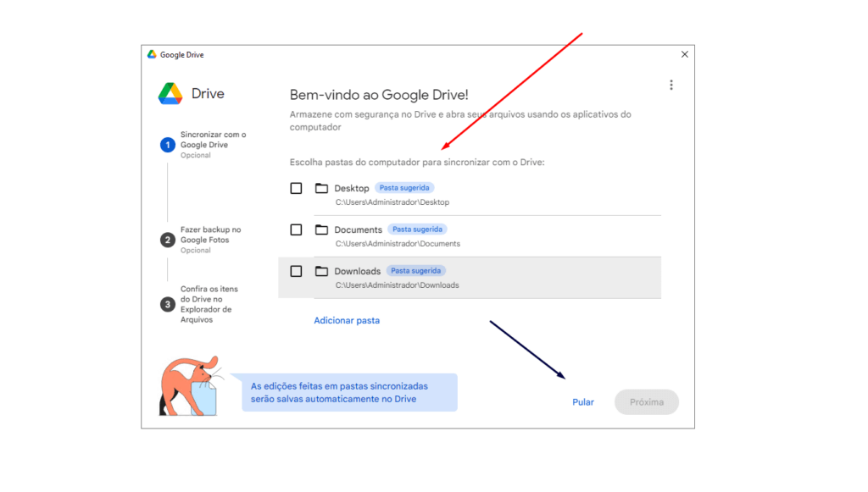Click the Próxima button
The image size is (868, 492).
(647, 402)
